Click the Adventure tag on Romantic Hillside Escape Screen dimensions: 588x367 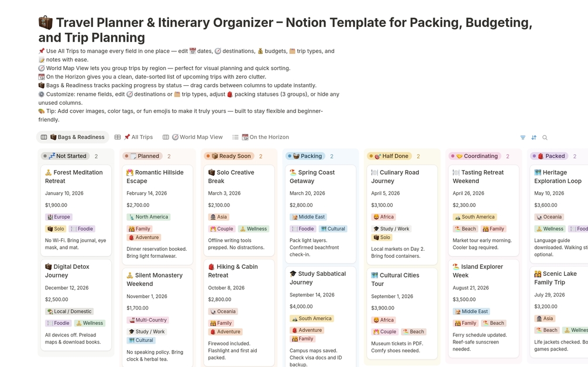click(x=143, y=237)
